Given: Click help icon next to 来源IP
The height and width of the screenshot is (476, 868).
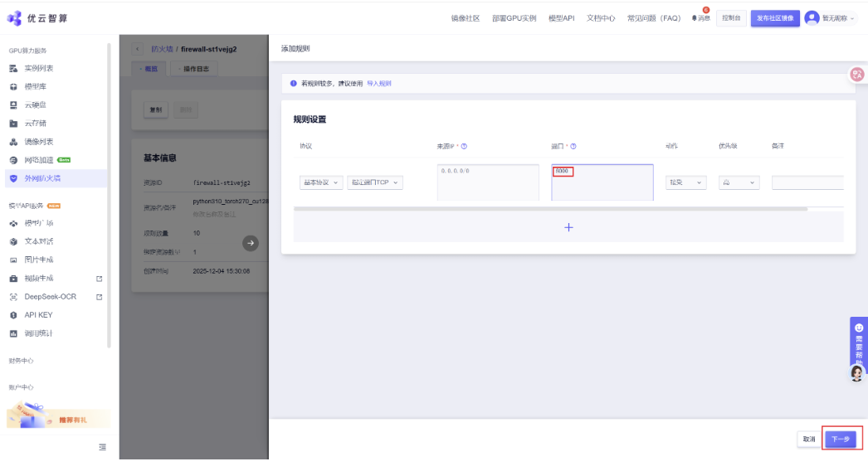Looking at the screenshot, I should click(x=464, y=146).
